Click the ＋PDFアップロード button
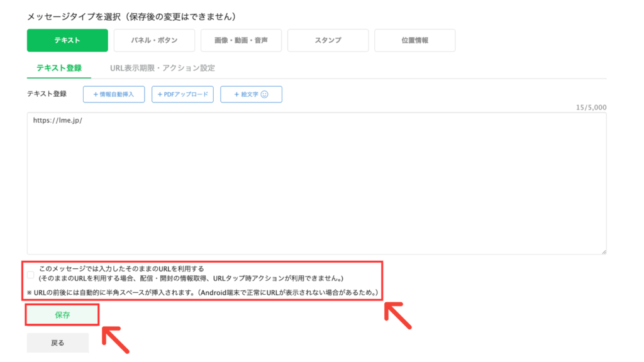The height and width of the screenshot is (362, 644). point(182,94)
